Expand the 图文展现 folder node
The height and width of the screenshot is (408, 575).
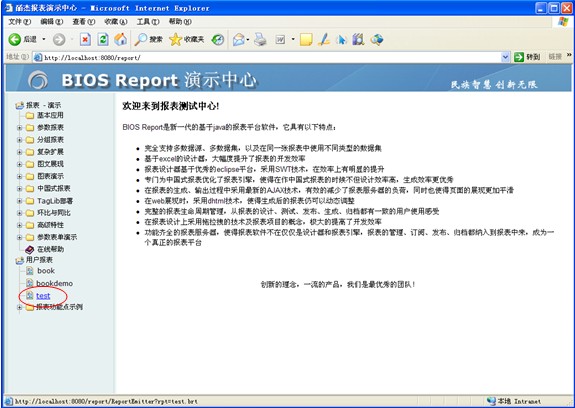tap(19, 164)
